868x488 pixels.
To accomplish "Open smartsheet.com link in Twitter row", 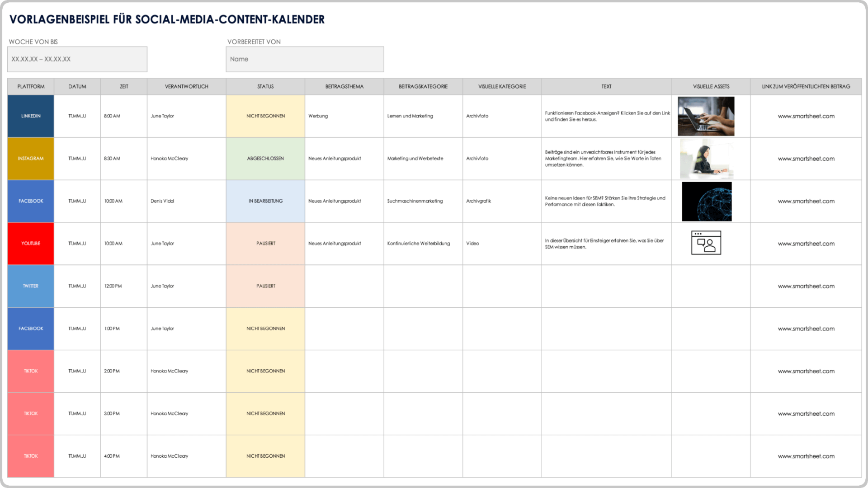I will pyautogui.click(x=806, y=286).
